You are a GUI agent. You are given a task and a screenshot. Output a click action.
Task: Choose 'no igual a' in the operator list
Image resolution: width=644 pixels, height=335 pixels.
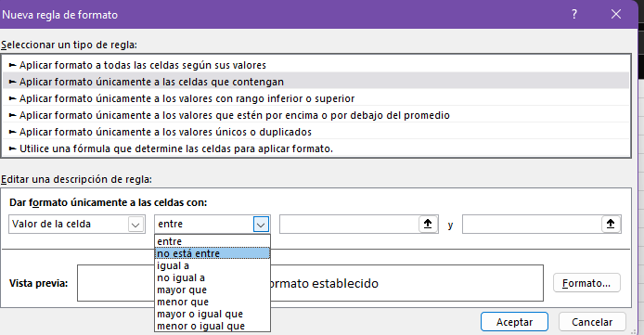pyautogui.click(x=213, y=277)
